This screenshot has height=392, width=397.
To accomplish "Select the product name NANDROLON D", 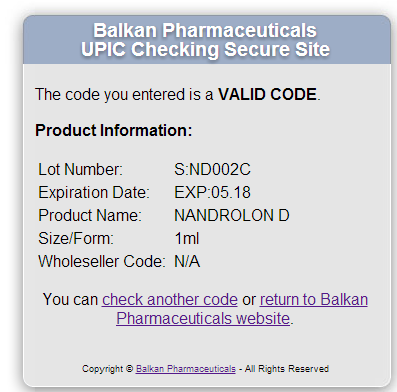I will [x=232, y=215].
